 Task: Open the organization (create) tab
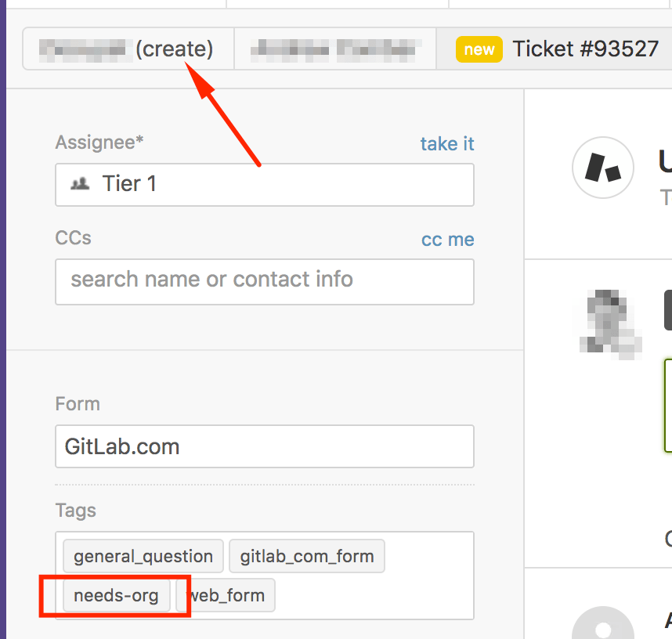click(x=128, y=49)
